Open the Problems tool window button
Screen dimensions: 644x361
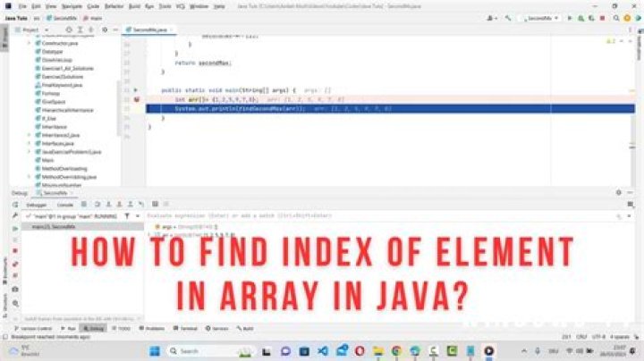point(150,329)
